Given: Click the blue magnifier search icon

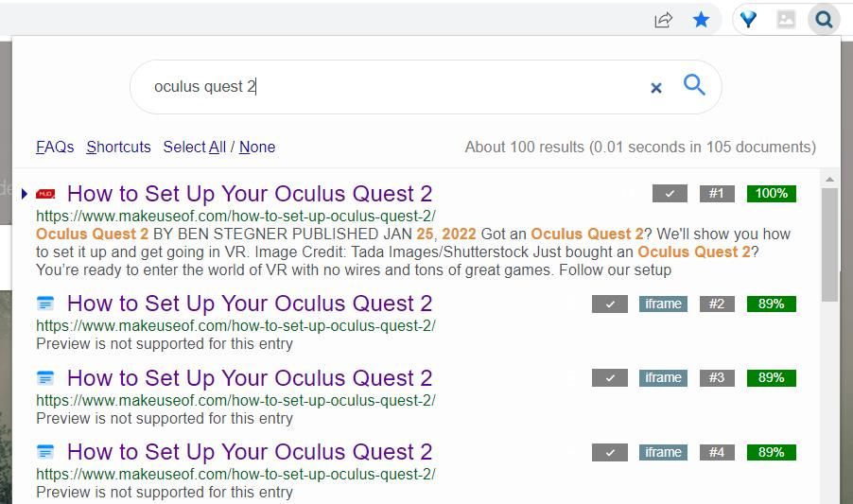Looking at the screenshot, I should point(694,85).
